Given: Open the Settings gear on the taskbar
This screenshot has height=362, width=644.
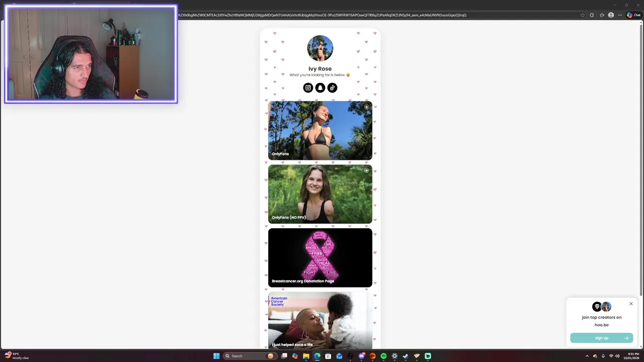Looking at the screenshot, I should click(394, 356).
